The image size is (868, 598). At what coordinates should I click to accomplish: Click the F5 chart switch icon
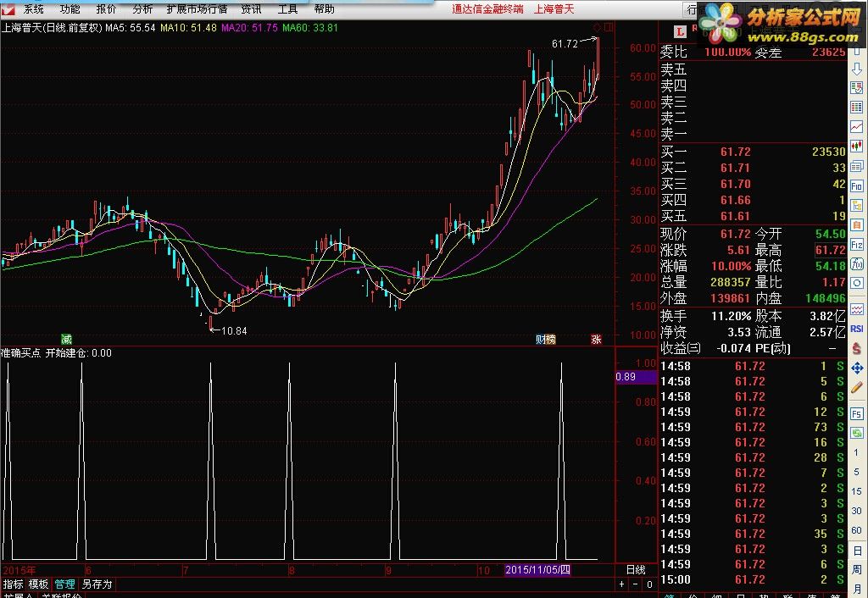856,414
